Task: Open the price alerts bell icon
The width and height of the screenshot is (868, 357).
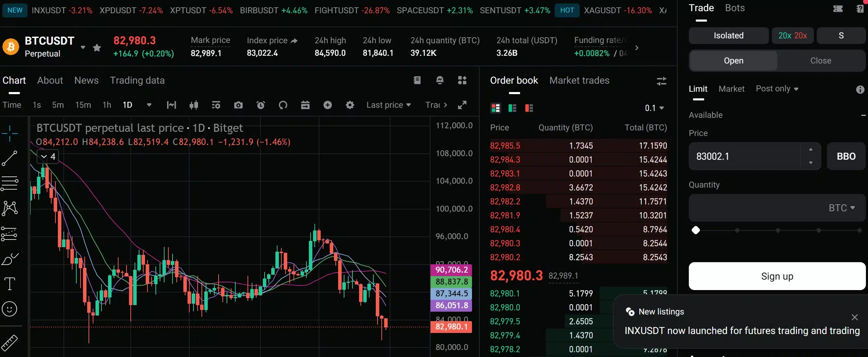Action: click(x=440, y=80)
